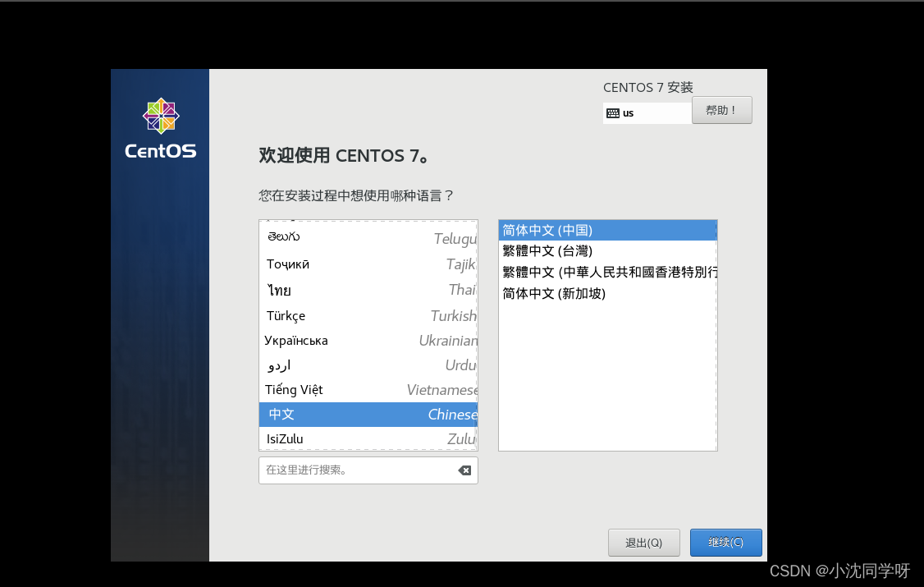Screen dimensions: 924x587
Task: Clear search with the backspace icon
Action: coord(464,470)
